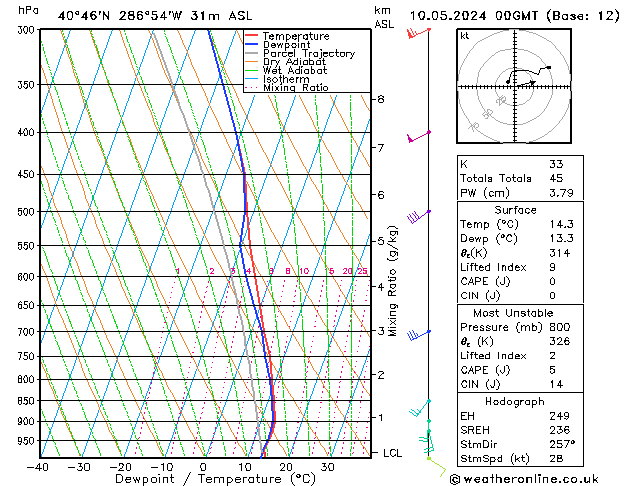Click the Totals Totals value 45
629x486 pixels.
pos(556,178)
